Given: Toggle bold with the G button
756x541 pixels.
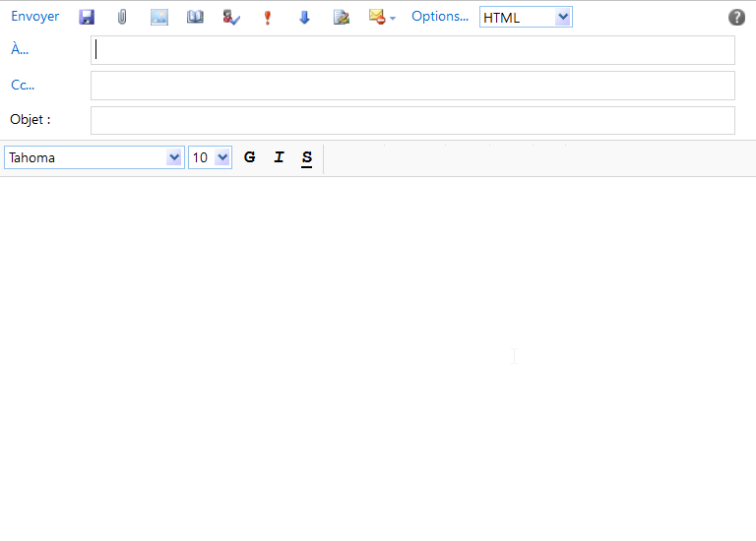Looking at the screenshot, I should coord(249,157).
